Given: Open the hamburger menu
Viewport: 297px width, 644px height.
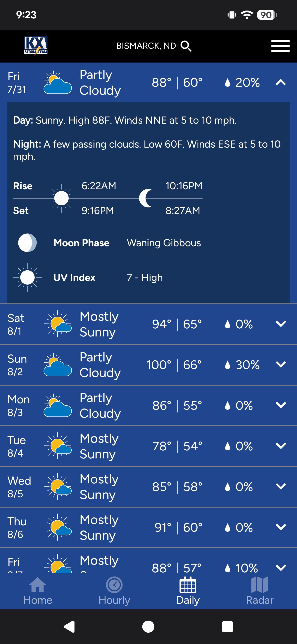Looking at the screenshot, I should coord(280,46).
